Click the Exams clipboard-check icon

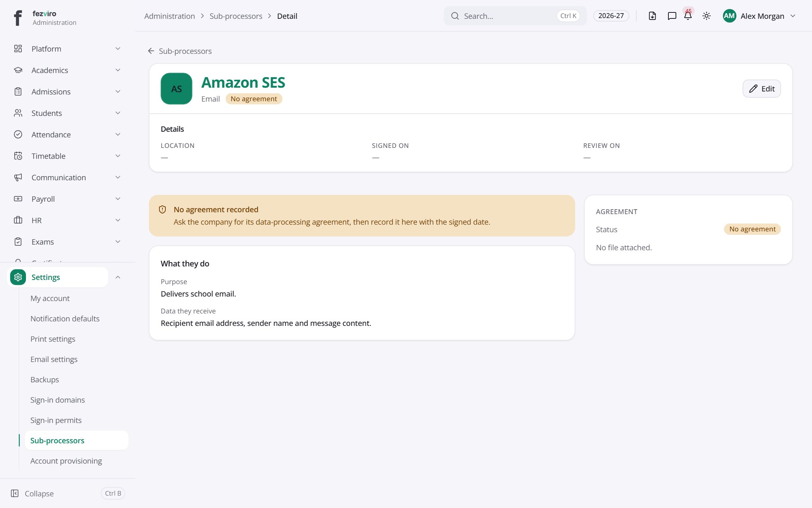coord(18,242)
